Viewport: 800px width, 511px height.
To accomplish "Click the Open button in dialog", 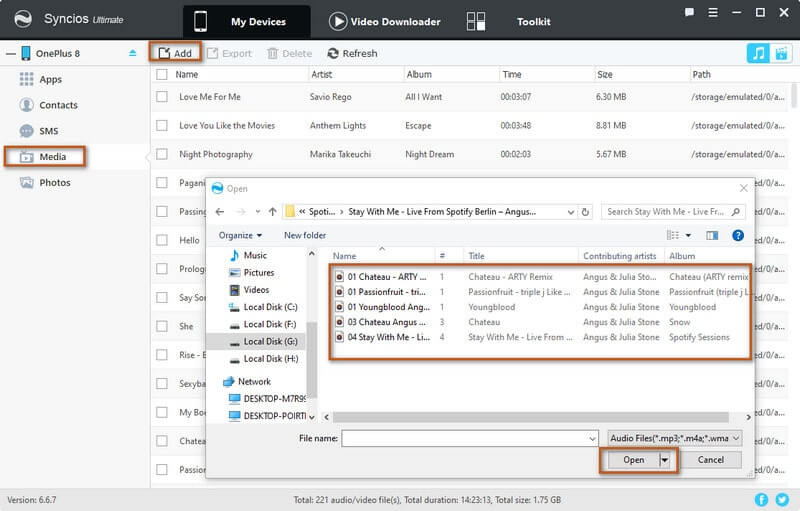I will (634, 460).
